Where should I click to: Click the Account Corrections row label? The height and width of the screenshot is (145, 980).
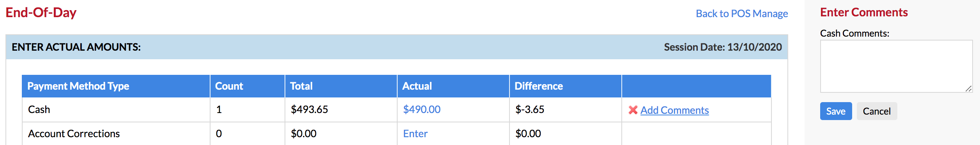[x=74, y=134]
